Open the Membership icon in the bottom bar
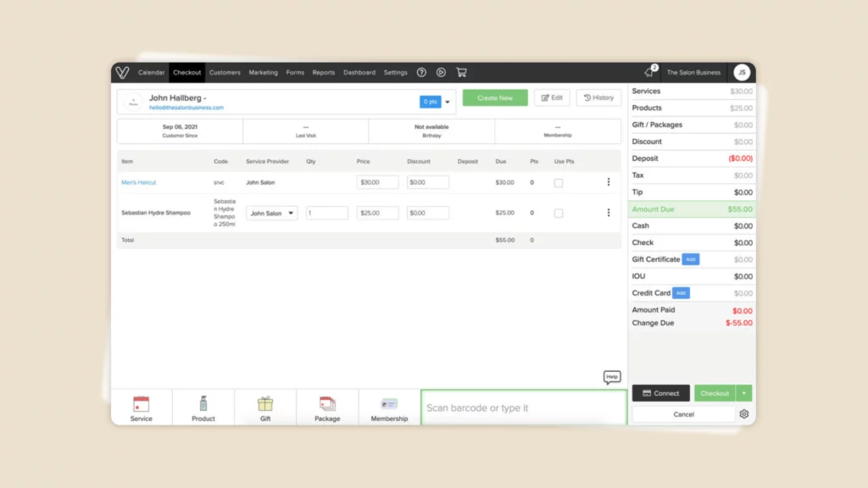 click(389, 407)
